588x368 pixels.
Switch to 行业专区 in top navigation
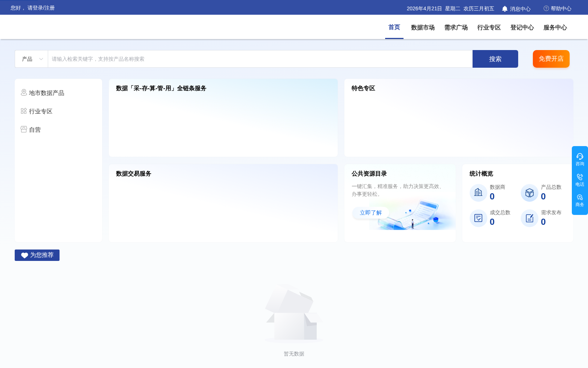coord(489,28)
